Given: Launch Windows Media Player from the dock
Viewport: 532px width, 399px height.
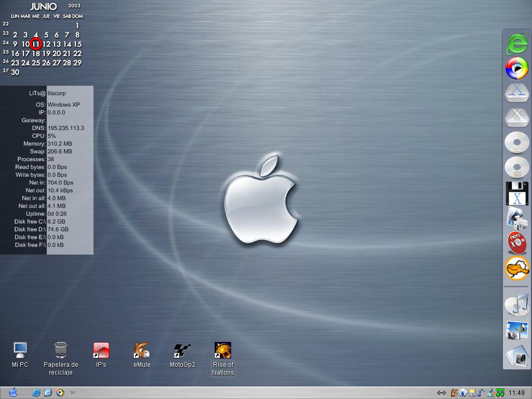Looking at the screenshot, I should click(x=516, y=68).
